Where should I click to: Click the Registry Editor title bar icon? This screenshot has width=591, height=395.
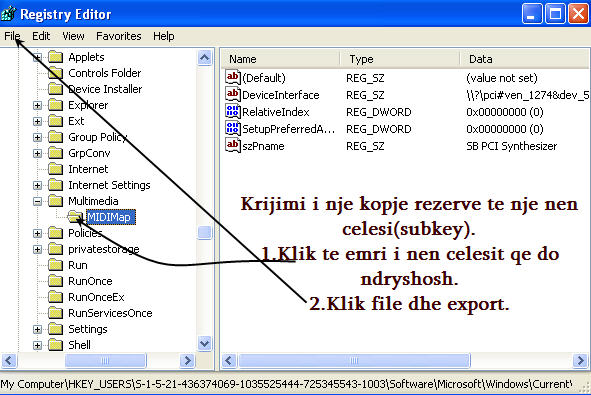8,14
